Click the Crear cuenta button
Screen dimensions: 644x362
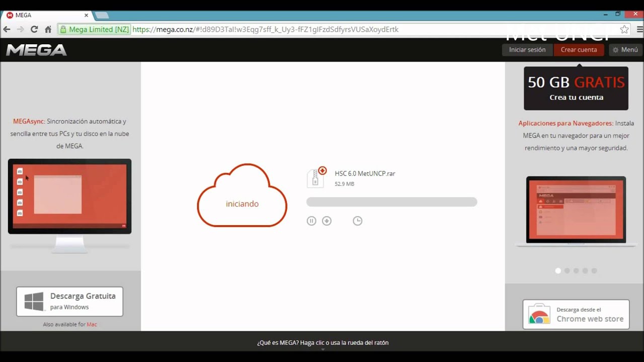point(579,50)
